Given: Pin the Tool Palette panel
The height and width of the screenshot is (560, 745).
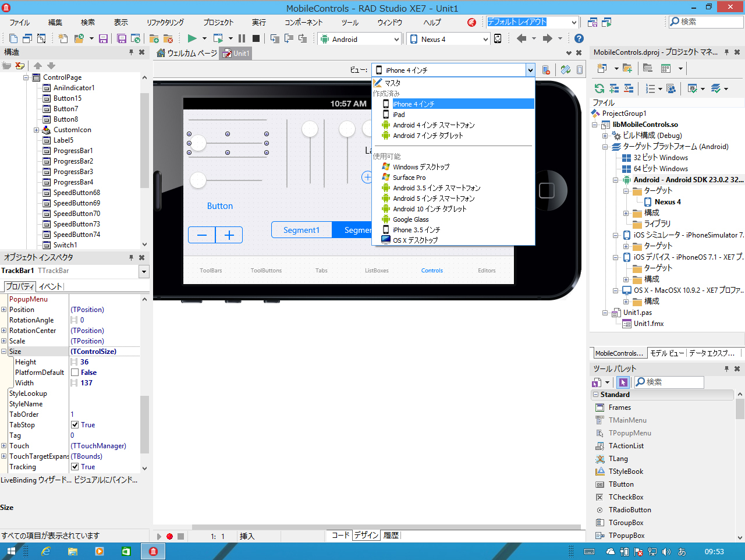Looking at the screenshot, I should click(x=726, y=368).
